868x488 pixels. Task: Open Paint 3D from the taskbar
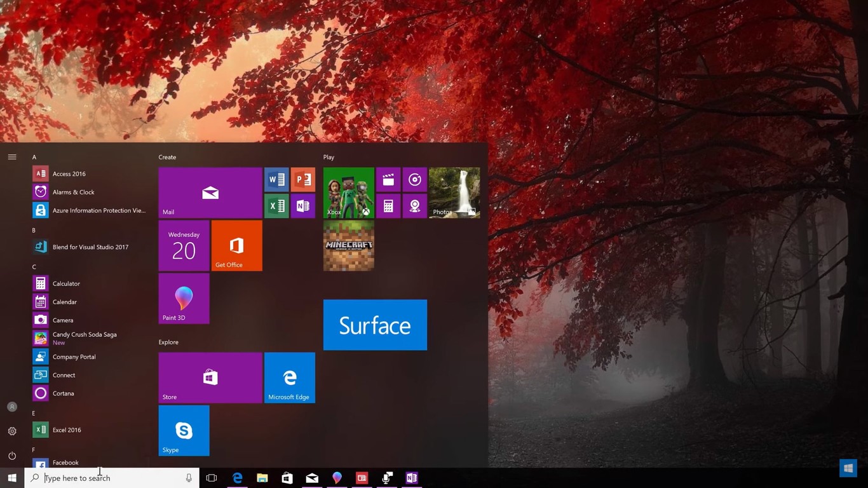337,478
